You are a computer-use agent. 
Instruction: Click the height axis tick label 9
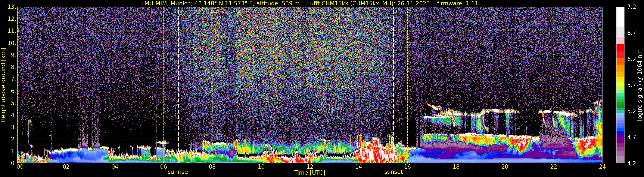tap(13, 55)
